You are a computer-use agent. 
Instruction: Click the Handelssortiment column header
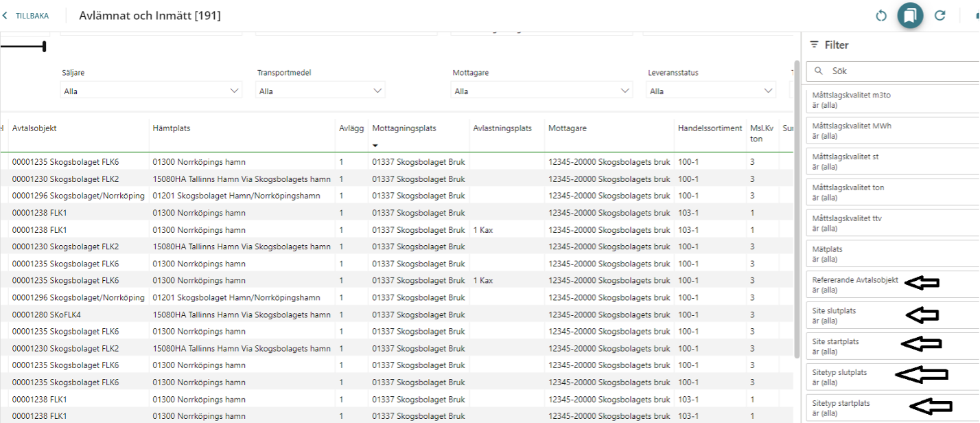[710, 128]
